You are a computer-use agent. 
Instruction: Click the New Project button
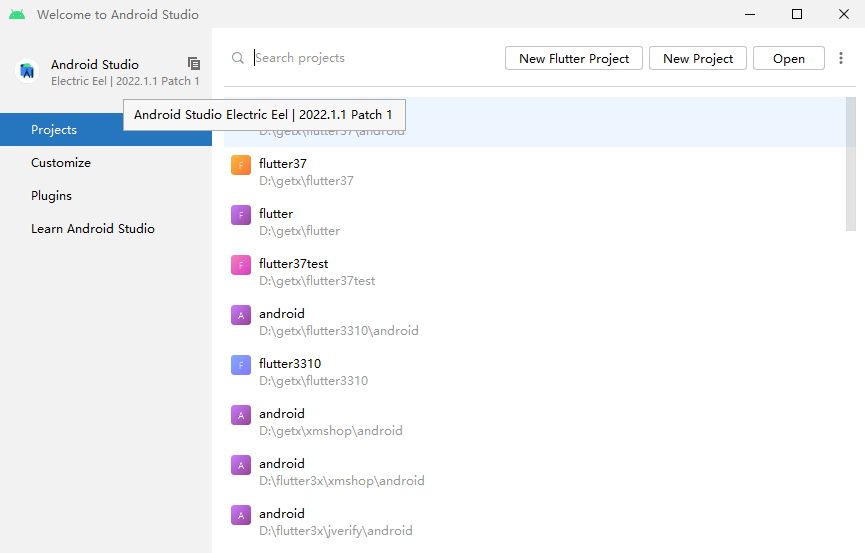pyautogui.click(x=698, y=59)
